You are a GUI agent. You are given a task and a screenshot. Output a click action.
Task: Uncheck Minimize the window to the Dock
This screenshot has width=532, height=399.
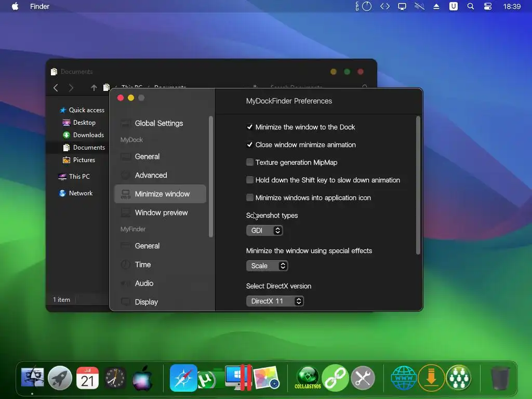coord(250,127)
